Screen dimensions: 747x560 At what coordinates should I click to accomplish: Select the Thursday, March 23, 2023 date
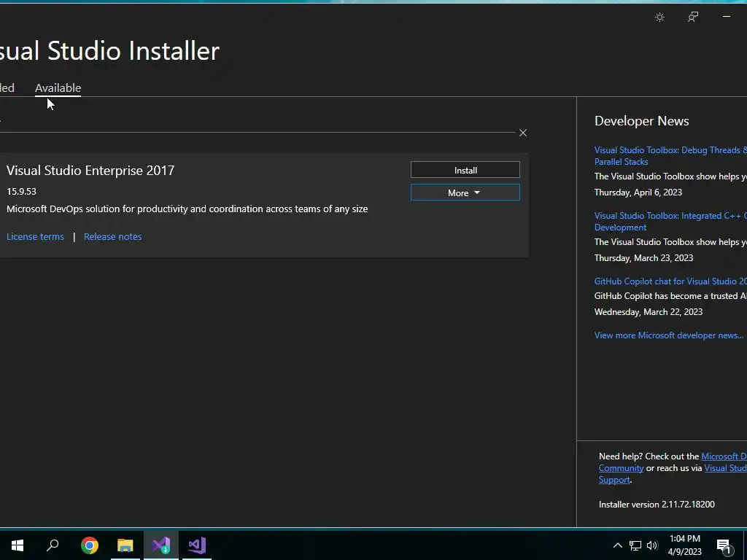click(643, 258)
